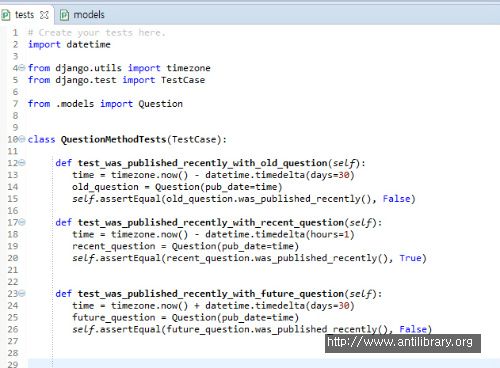The height and width of the screenshot is (368, 500).
Task: Click method name test_was_published_recently_with_recent_question
Action: (x=211, y=223)
